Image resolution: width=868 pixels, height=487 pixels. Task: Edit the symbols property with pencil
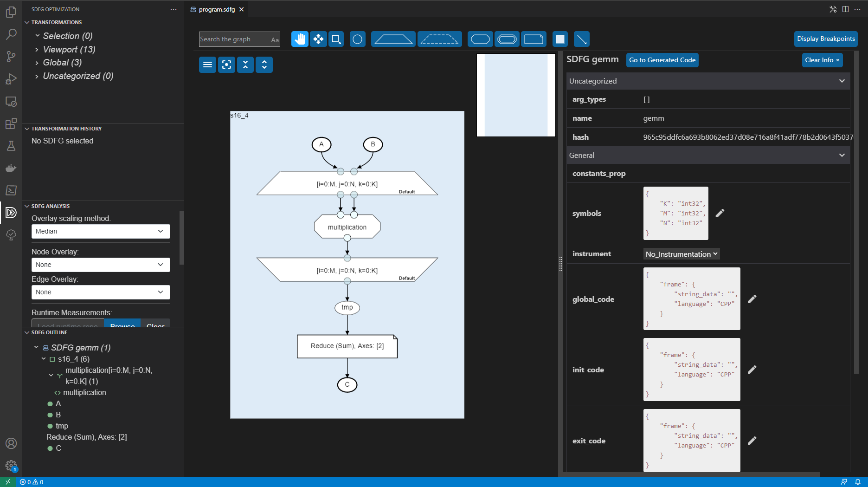pos(720,213)
